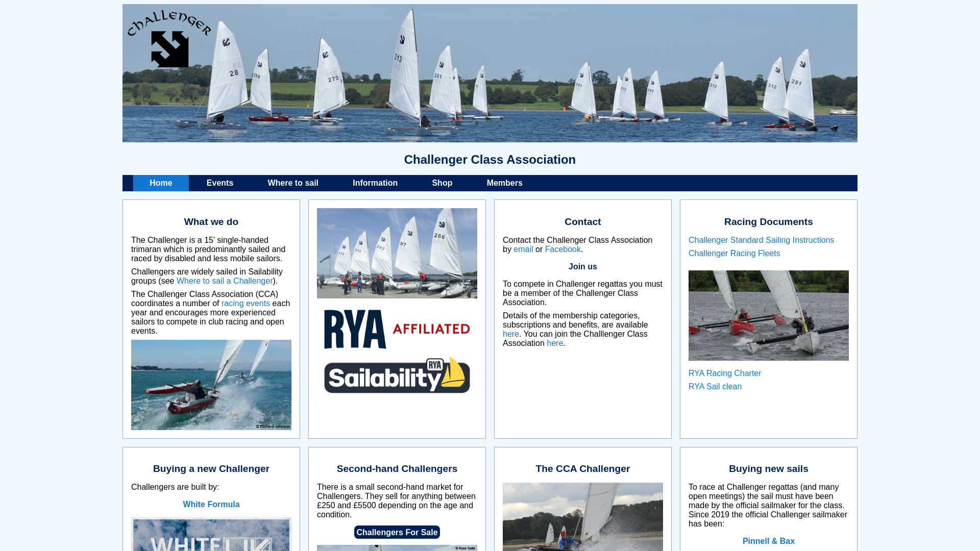
Task: Open the Events menu
Action: (x=220, y=183)
